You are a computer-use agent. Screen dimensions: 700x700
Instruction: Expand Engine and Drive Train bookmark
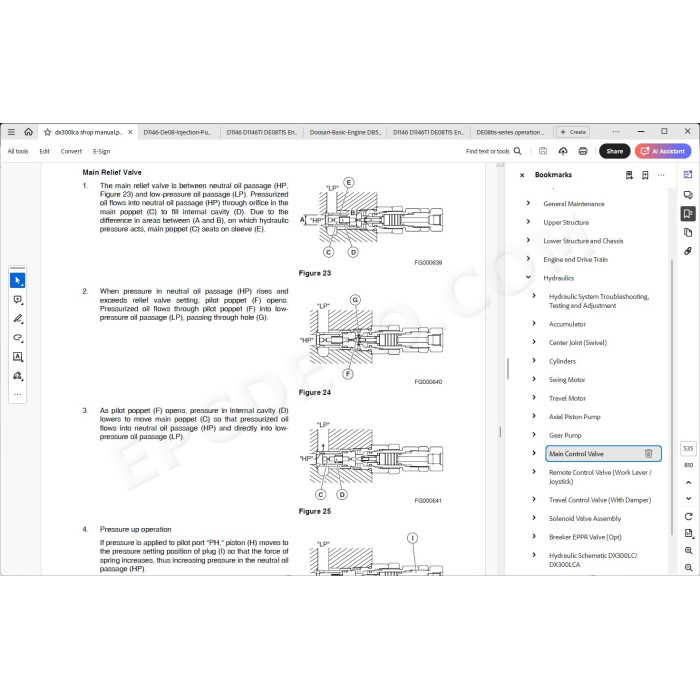(x=529, y=259)
